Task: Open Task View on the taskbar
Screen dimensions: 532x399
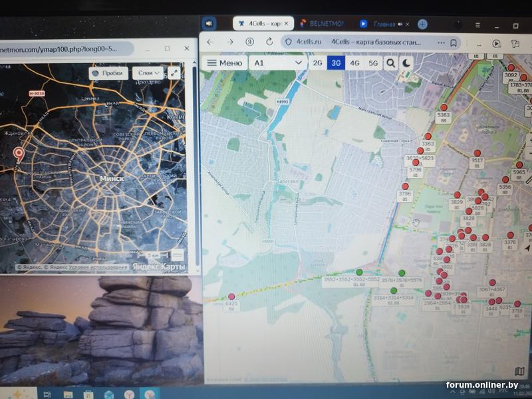Action: tap(47, 394)
